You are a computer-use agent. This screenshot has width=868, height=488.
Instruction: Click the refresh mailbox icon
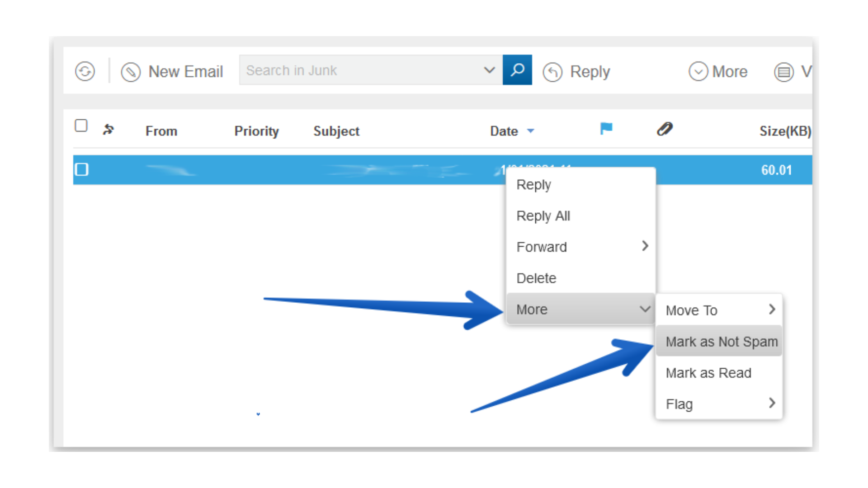click(x=85, y=71)
